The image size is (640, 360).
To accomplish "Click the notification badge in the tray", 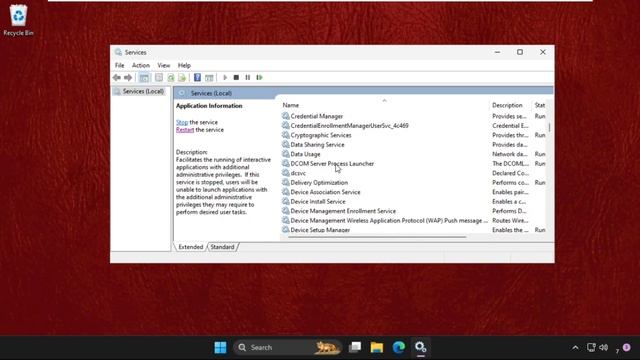I will tap(627, 347).
